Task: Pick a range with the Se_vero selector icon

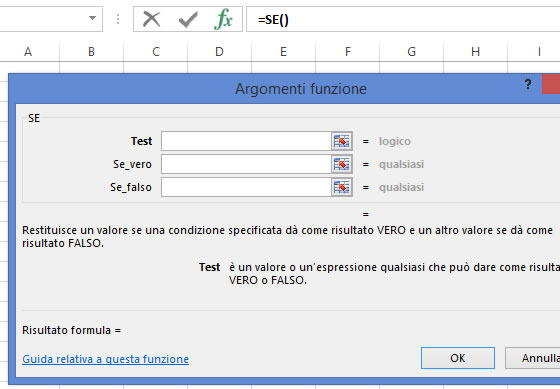Action: point(342,164)
